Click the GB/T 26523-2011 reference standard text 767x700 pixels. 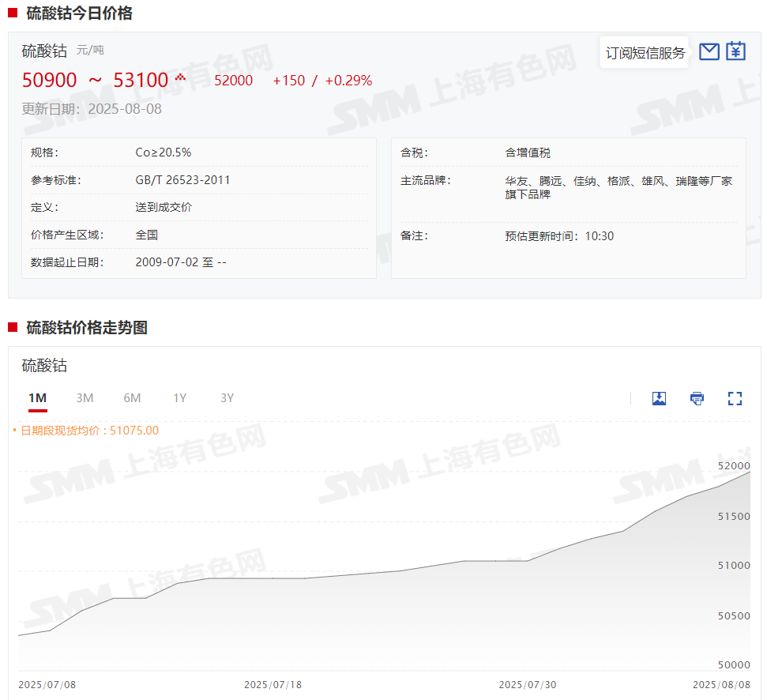[x=182, y=180]
